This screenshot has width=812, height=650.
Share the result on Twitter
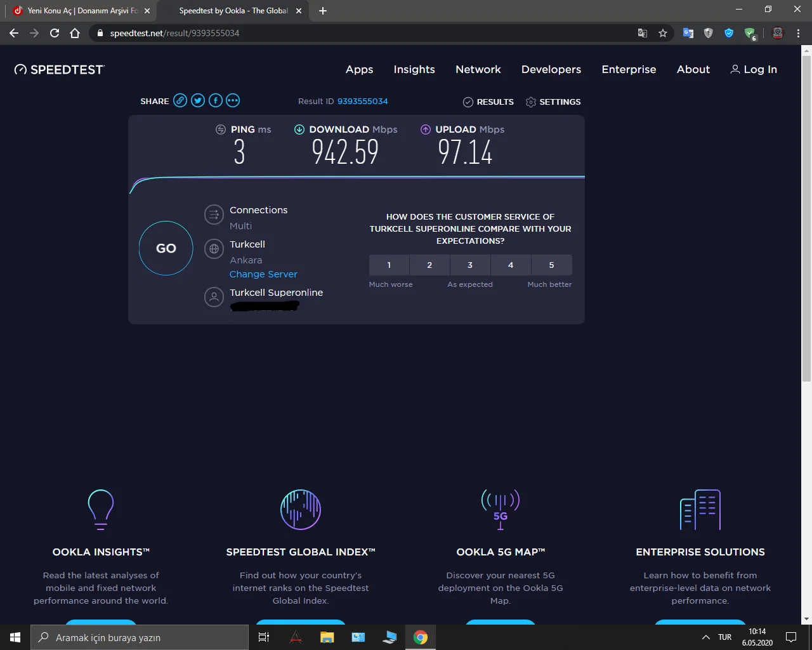coord(198,100)
